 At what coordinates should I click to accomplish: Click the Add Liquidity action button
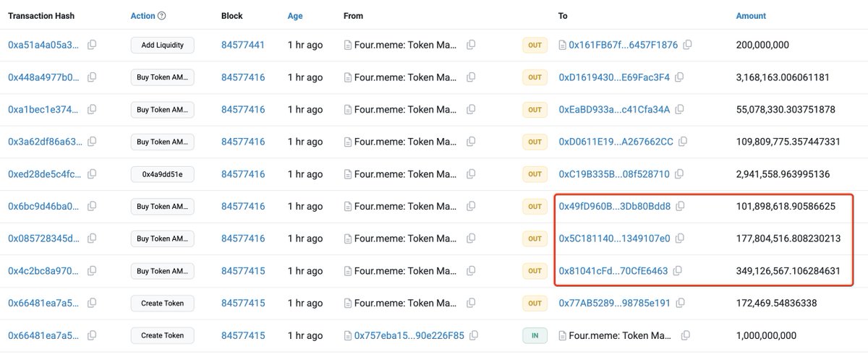coord(162,45)
